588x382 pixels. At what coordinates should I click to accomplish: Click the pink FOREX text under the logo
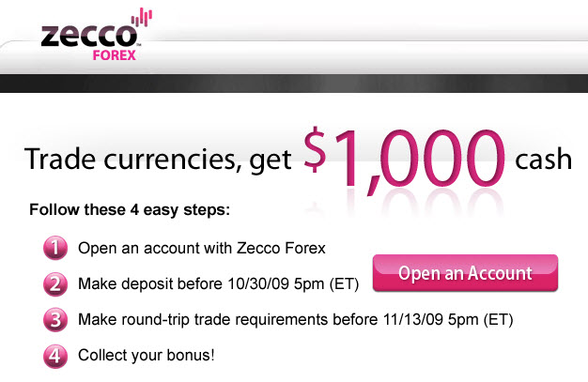pyautogui.click(x=115, y=55)
